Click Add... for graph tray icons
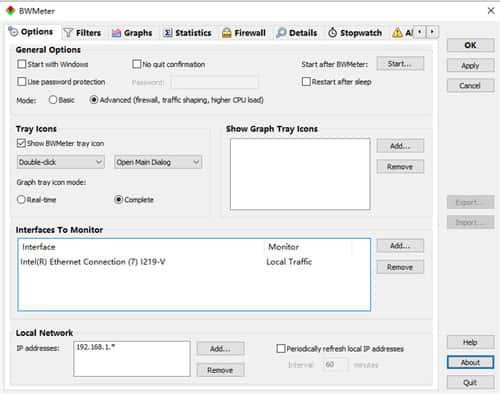This screenshot has width=500, height=394. [x=400, y=146]
